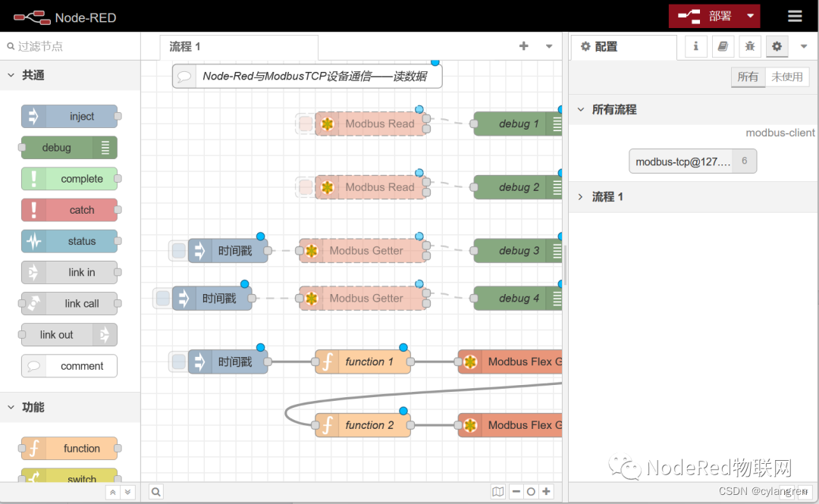
Task: Click the second Modbus Read node's left button
Action: (x=305, y=187)
